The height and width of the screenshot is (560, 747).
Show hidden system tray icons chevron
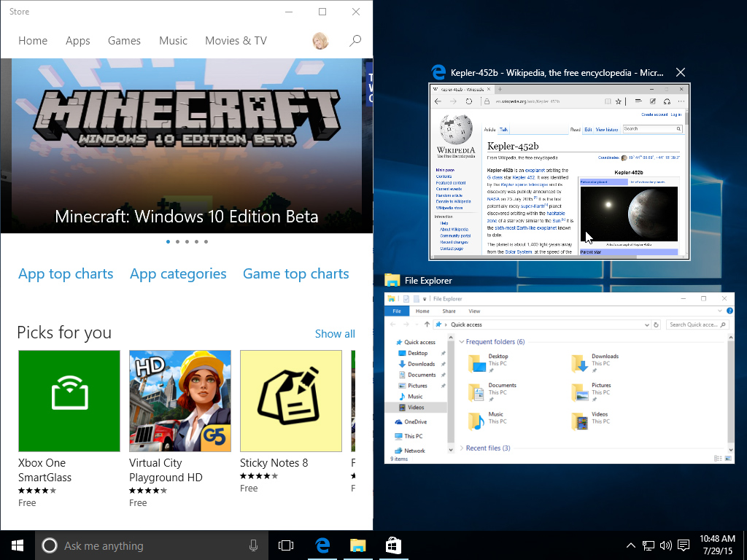pos(630,545)
